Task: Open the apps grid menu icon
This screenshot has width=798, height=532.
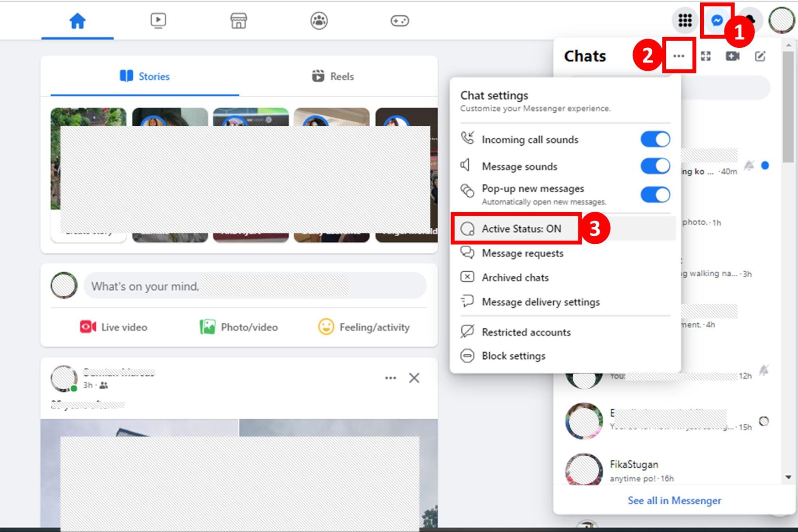Action: [685, 20]
